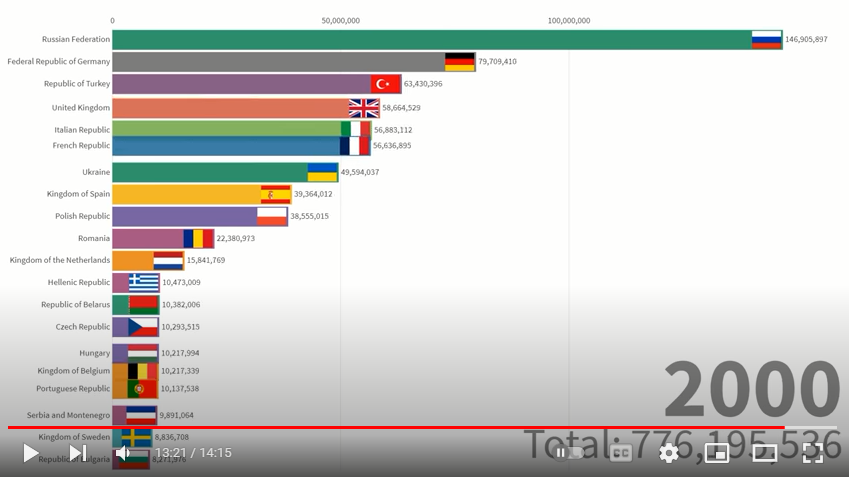The width and height of the screenshot is (859, 480).
Task: Click the Polish Republic label
Action: (82, 216)
